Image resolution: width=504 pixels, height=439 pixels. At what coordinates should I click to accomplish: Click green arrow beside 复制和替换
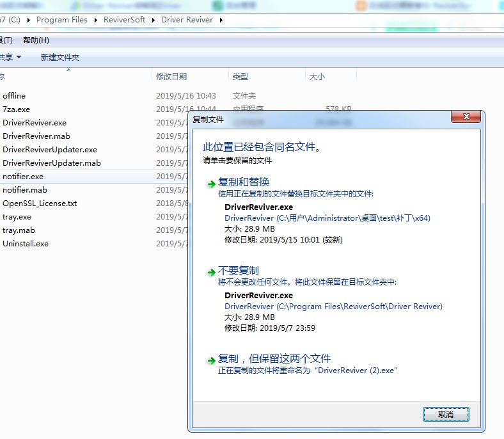[211, 184]
